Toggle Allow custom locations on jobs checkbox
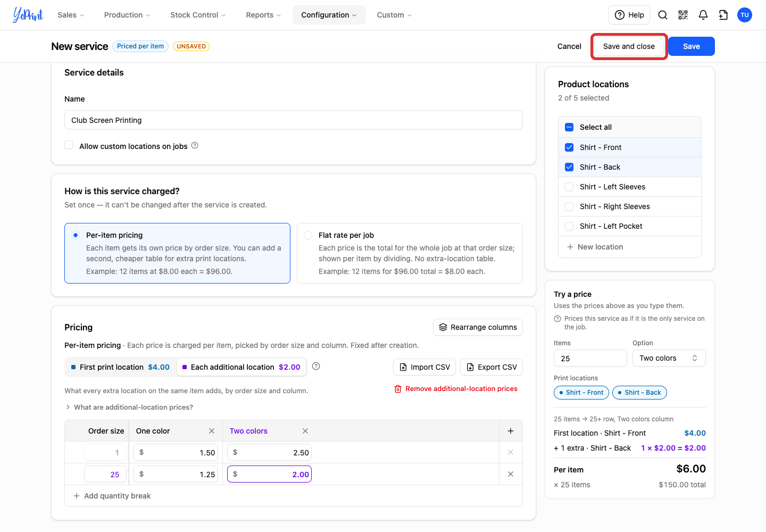 69,145
